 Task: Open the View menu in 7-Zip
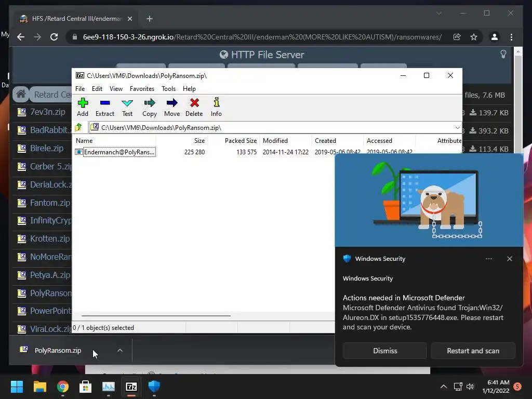[116, 88]
